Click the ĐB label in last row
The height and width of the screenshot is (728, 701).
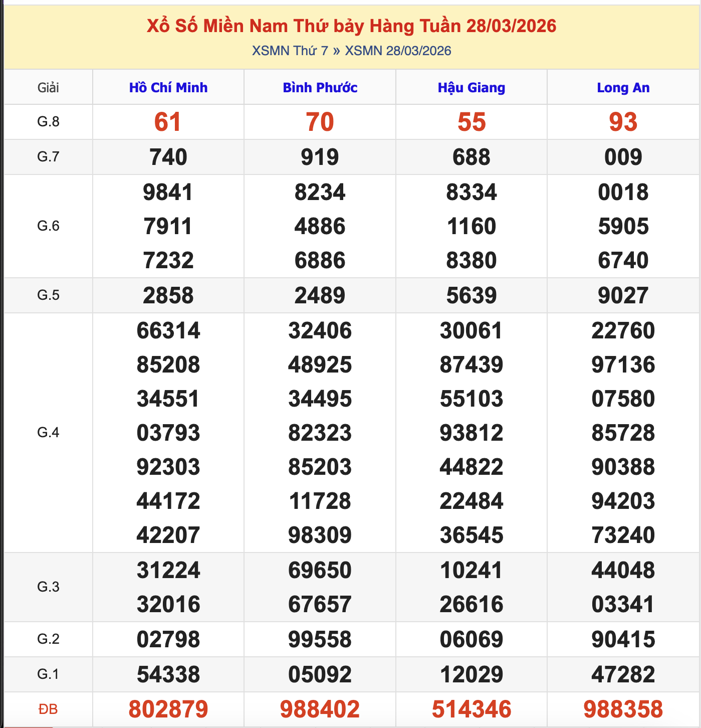48,709
